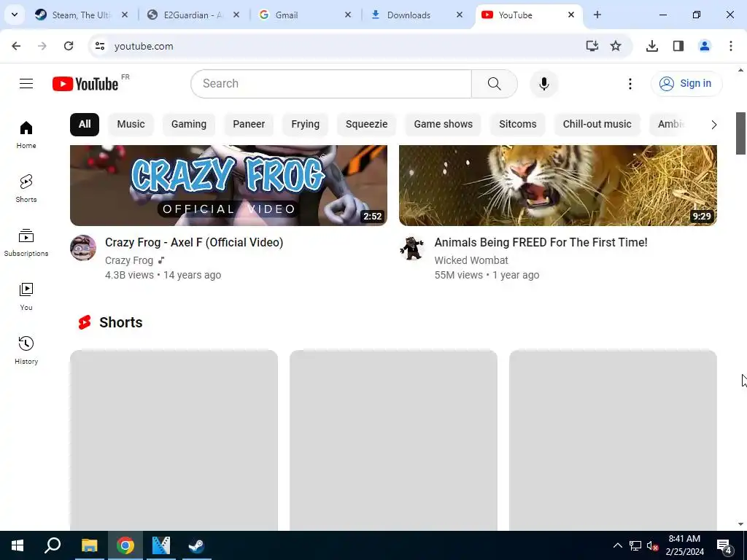
Task: Open Shorts in sidebar
Action: coord(26,189)
